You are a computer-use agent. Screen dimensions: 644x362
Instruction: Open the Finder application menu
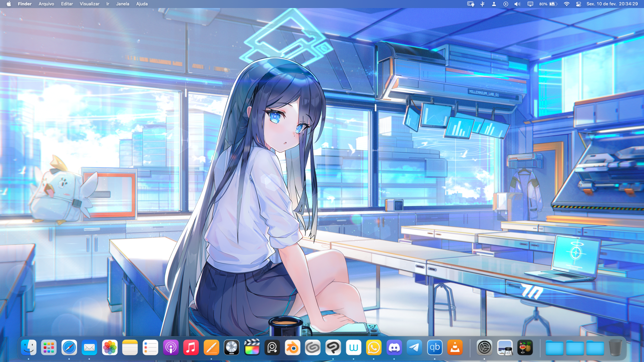[24, 4]
